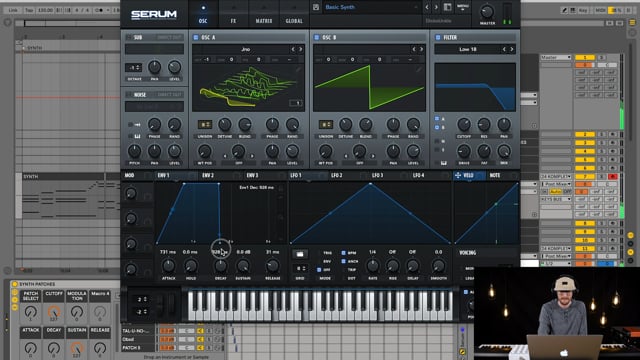Click Sub oscillator Direct Out button
640x360 pixels.
click(169, 37)
